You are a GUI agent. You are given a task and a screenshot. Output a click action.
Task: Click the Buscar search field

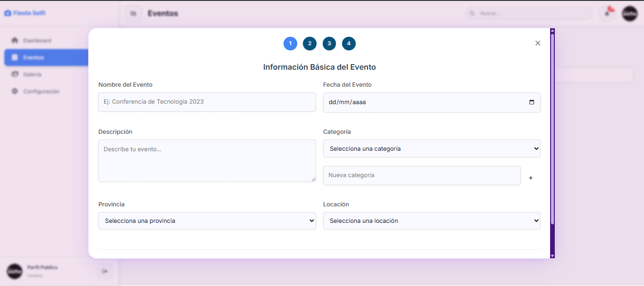coord(528,14)
